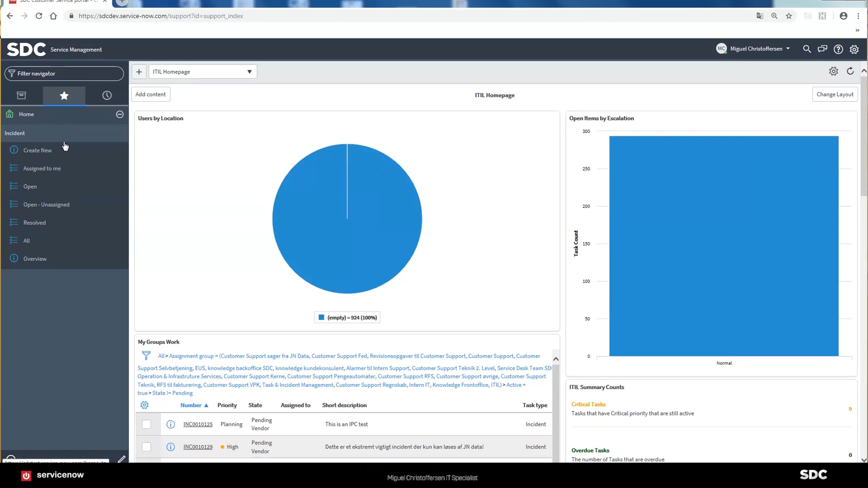Image resolution: width=868 pixels, height=488 pixels.
Task: Click the Connect chat icon in header
Action: point(822,49)
